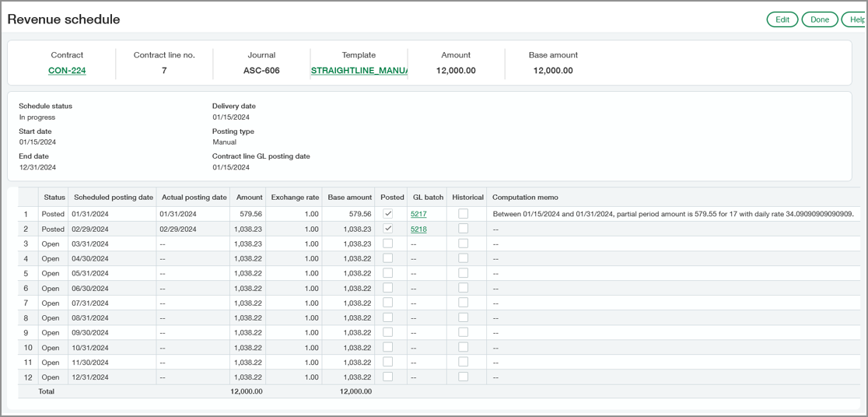Check Posted checkbox for 06/30/2024 row

click(387, 288)
